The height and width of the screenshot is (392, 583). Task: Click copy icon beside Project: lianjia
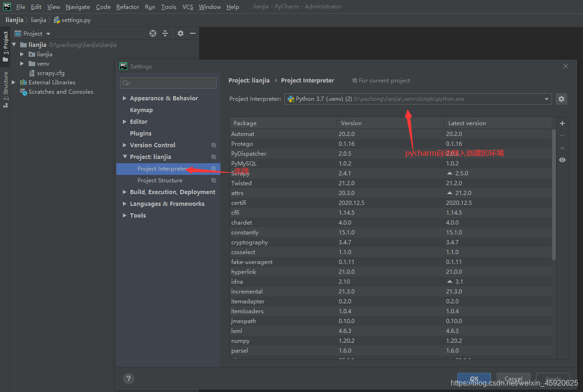[213, 157]
